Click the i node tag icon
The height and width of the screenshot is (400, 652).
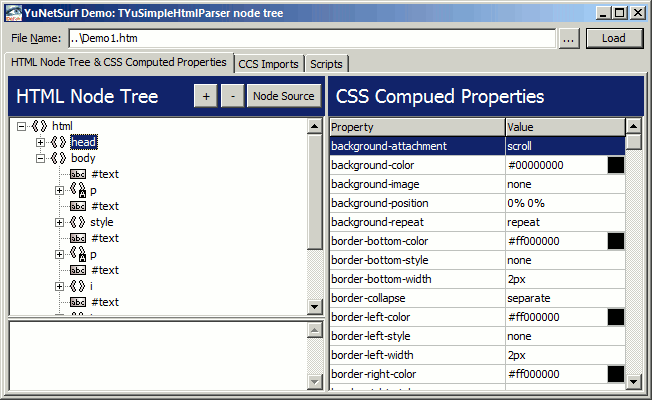(x=77, y=286)
